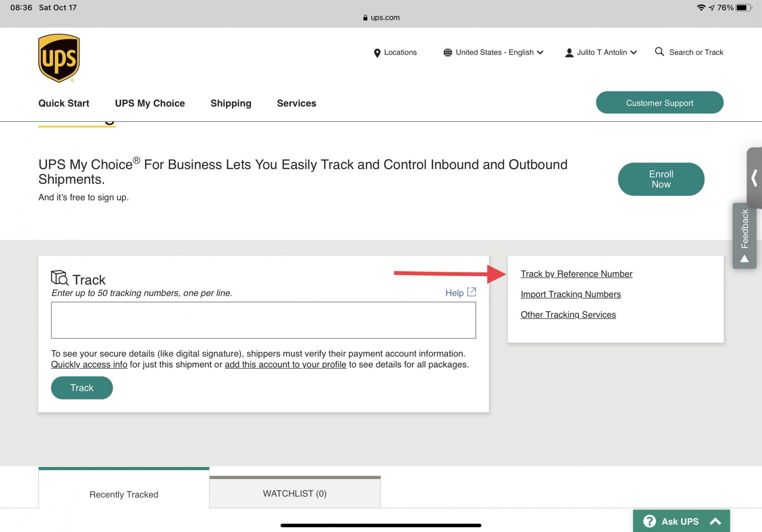Image resolution: width=762 pixels, height=532 pixels.
Task: Open Locations via the map pin icon
Action: (377, 53)
